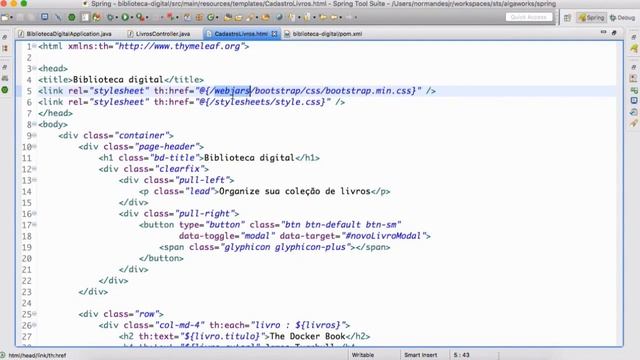Click the stylesheets/style.css path on line 6
This screenshot has height=360, width=640.
267,102
